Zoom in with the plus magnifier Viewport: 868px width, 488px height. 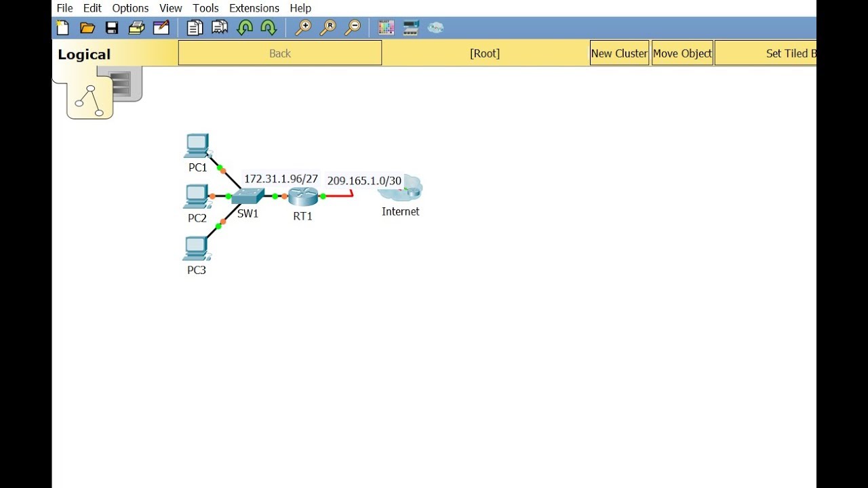click(303, 28)
